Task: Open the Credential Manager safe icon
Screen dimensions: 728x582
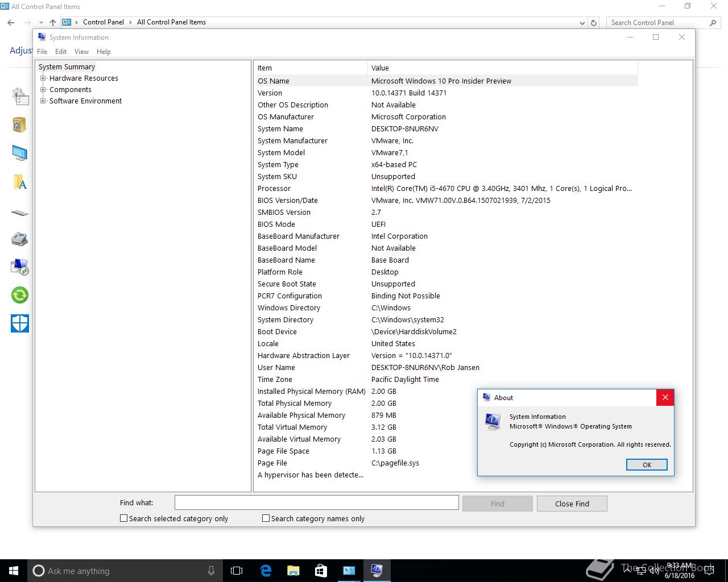Action: tap(19, 124)
